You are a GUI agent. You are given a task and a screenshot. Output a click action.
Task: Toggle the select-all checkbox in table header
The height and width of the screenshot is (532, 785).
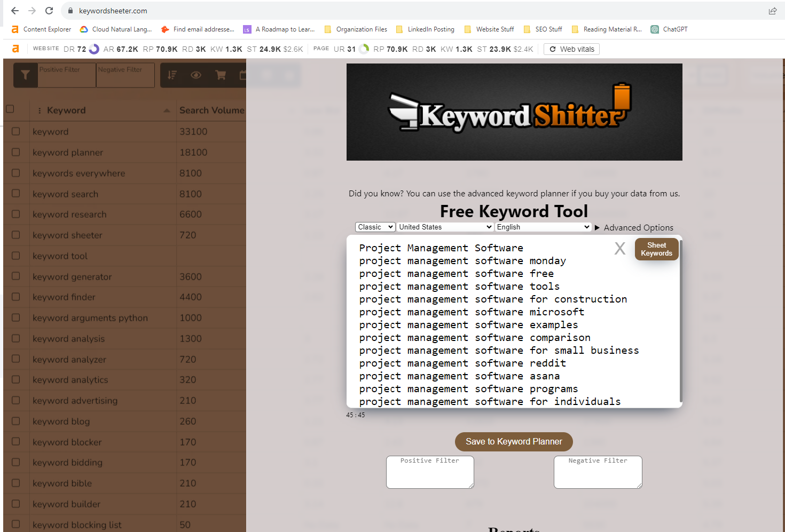[x=10, y=109]
